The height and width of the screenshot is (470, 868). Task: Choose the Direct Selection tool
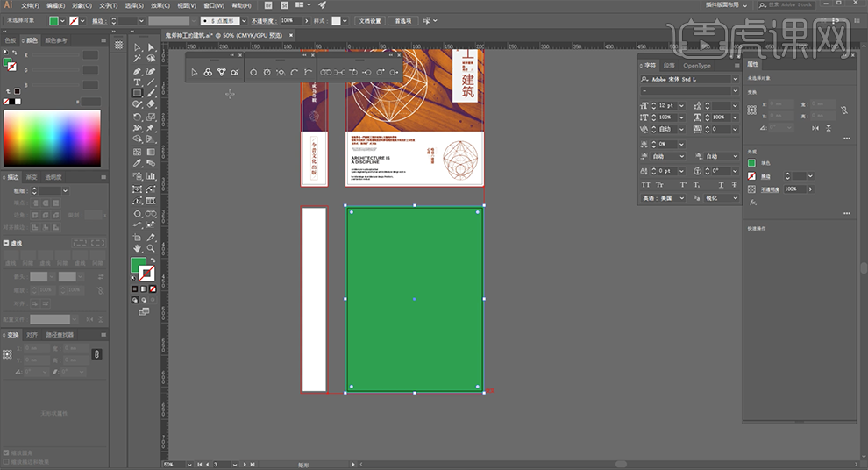(x=151, y=47)
